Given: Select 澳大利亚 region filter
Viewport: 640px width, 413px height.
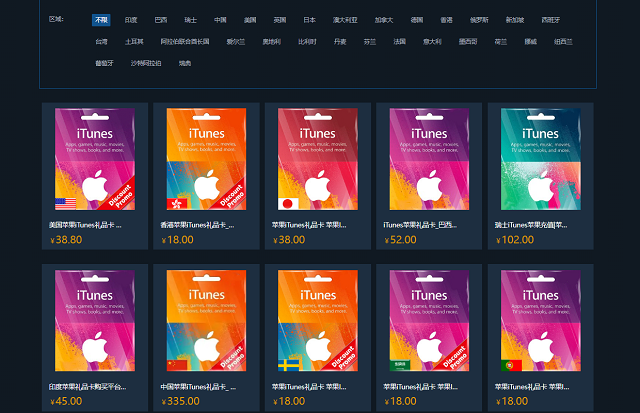Looking at the screenshot, I should coord(345,20).
